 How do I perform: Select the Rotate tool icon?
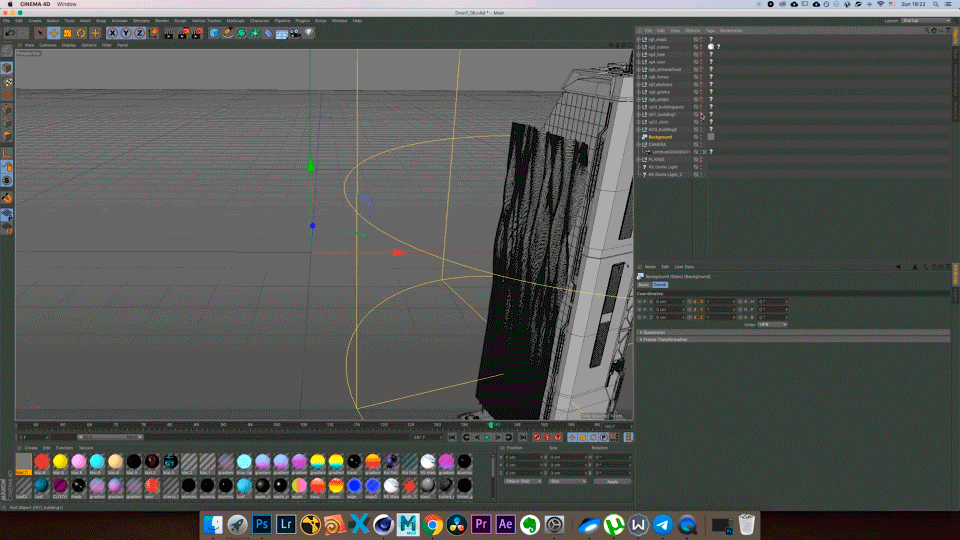[81, 33]
